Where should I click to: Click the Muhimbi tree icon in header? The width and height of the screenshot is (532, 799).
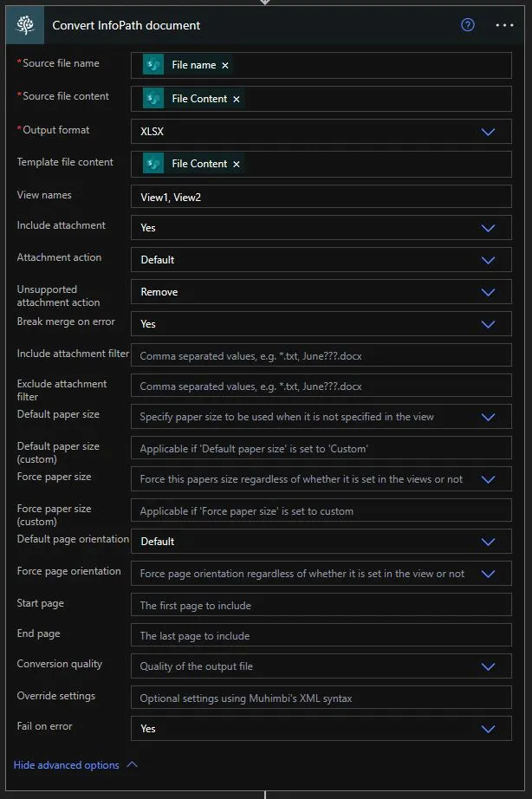[x=25, y=25]
